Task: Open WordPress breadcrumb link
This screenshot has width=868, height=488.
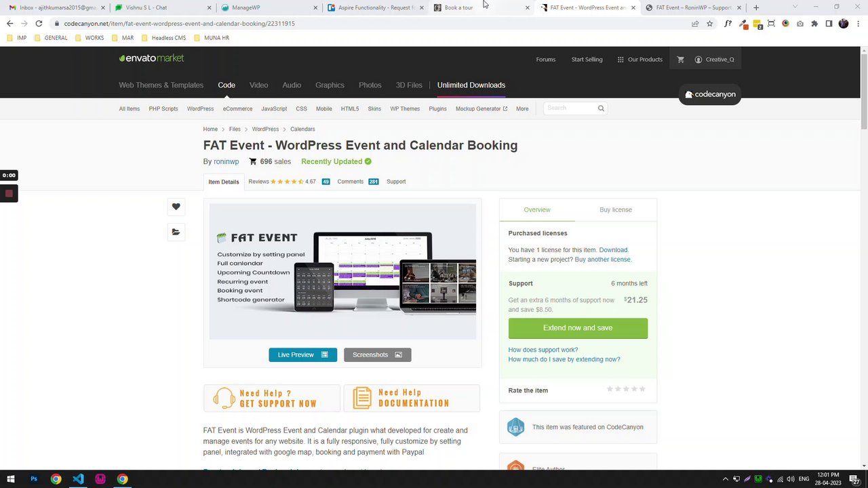Action: 265,129
